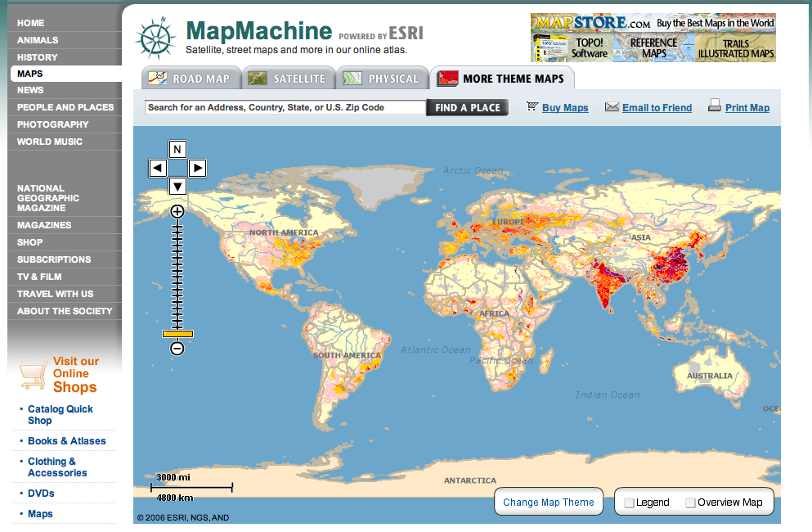Click the Physical tab icon

pyautogui.click(x=352, y=79)
